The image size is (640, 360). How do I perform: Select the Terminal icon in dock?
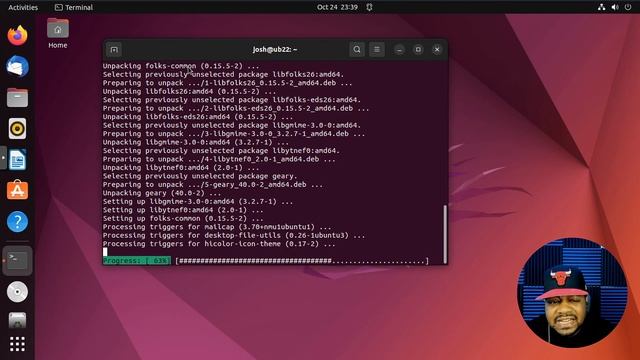(x=17, y=260)
